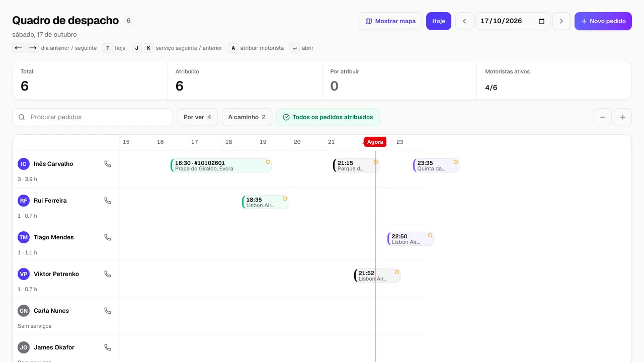Click the Atribuído stat card
The height and width of the screenshot is (362, 644).
coord(245,80)
